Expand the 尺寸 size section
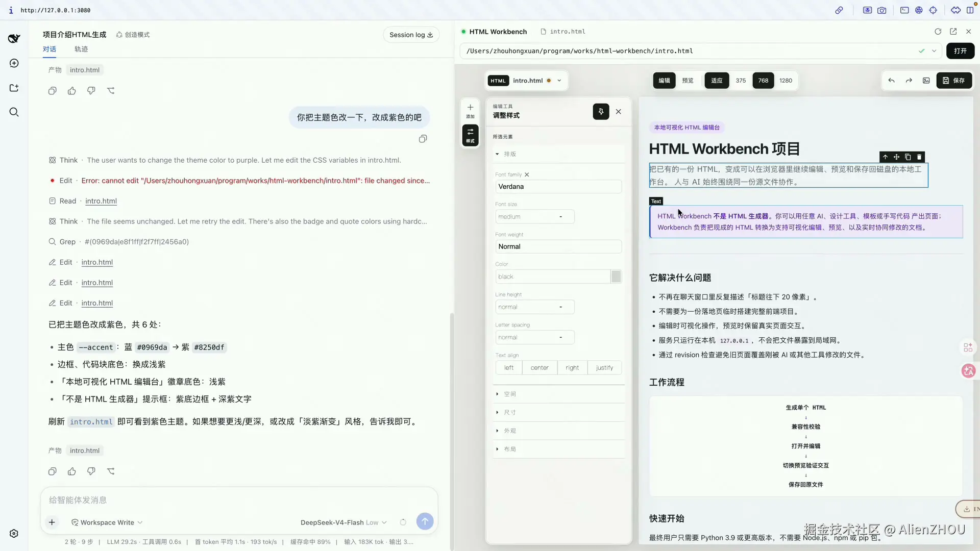 (x=558, y=413)
